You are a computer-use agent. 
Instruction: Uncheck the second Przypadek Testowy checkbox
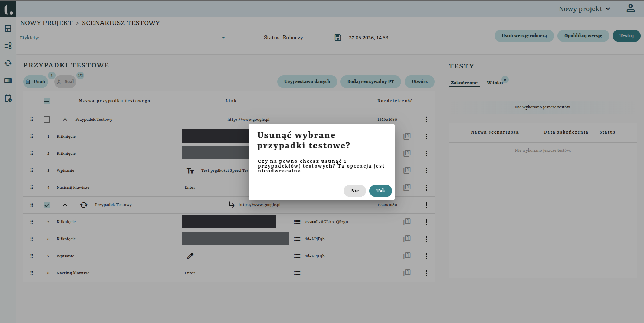[47, 205]
